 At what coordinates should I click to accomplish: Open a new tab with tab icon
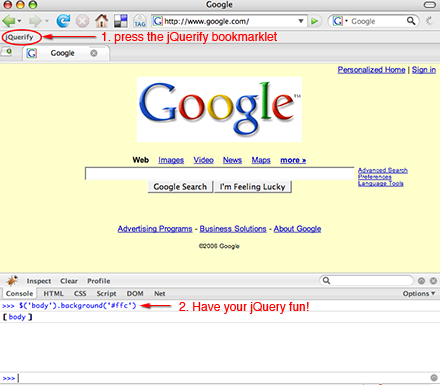(7, 52)
